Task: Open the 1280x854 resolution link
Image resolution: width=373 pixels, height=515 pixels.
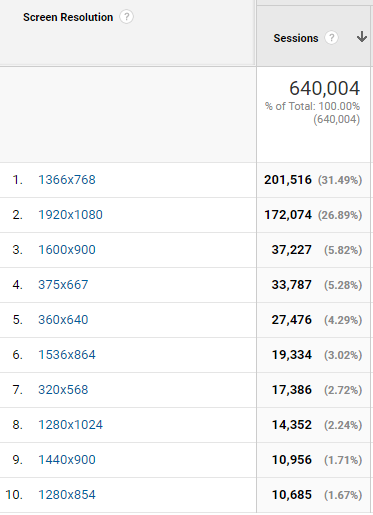Action: 67,495
